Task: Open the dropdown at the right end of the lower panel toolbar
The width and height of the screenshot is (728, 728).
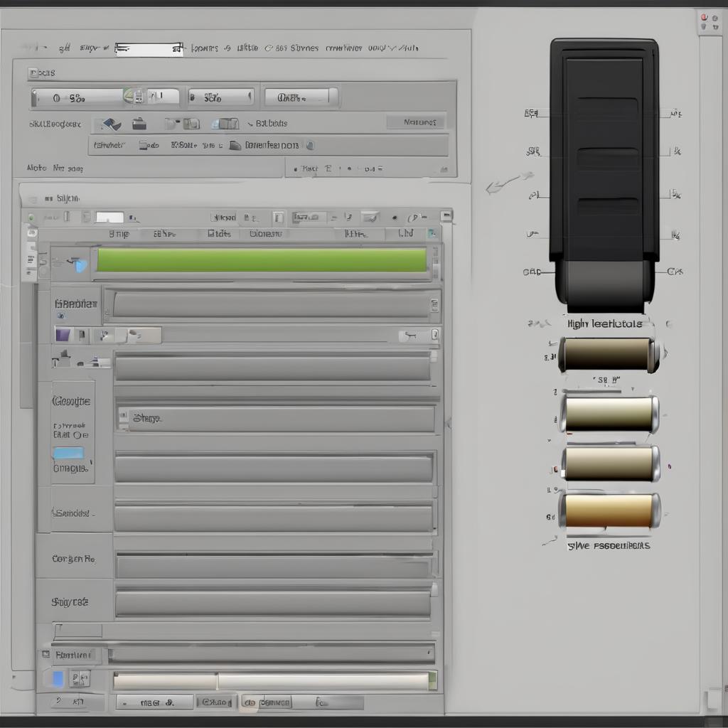Action: (x=446, y=215)
